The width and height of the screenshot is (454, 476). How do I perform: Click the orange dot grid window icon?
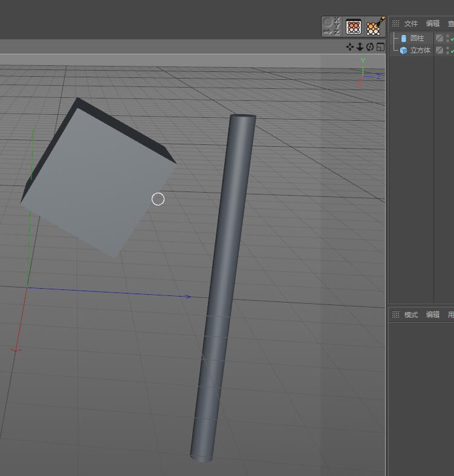tap(354, 27)
